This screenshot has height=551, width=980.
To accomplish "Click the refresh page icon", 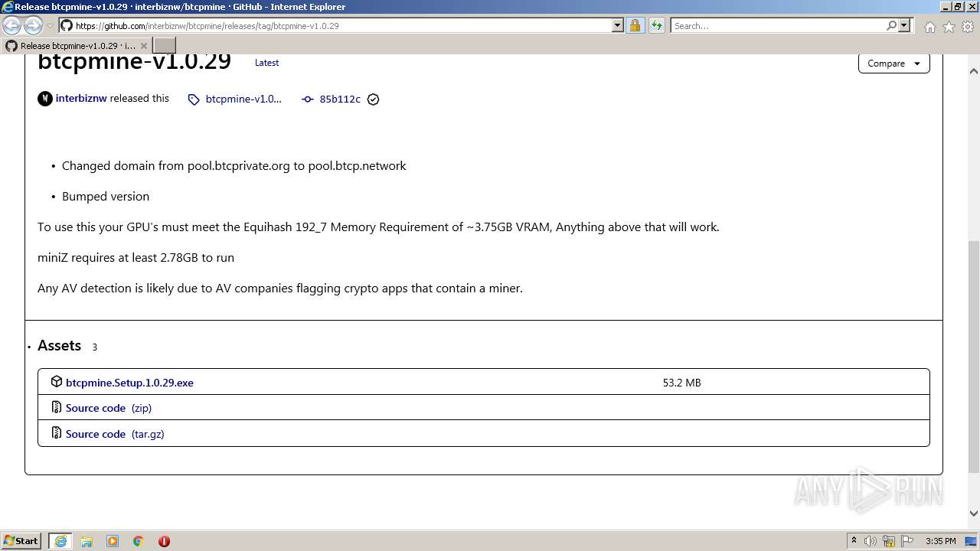I will tap(657, 25).
